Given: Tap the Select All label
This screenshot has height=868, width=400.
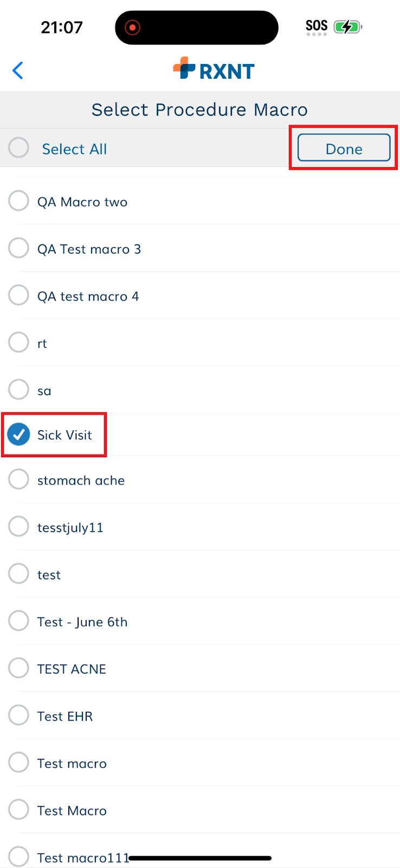Looking at the screenshot, I should tap(74, 149).
